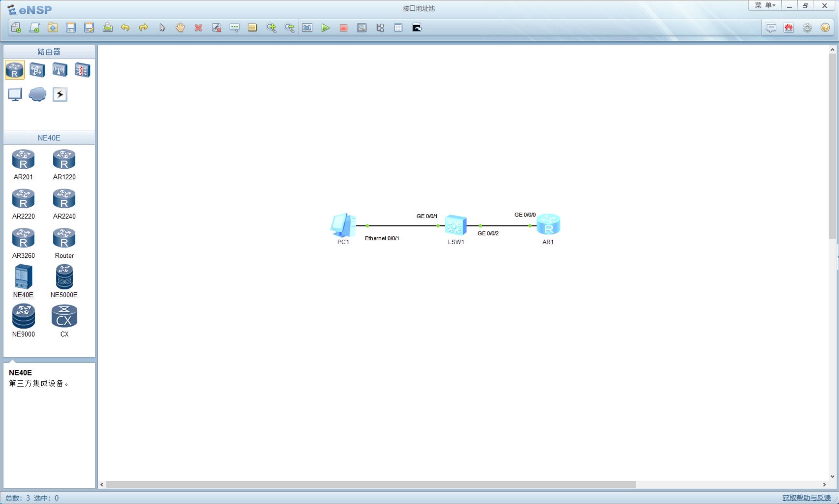The image size is (839, 504).
Task: Select the switch category icon
Action: tap(37, 70)
